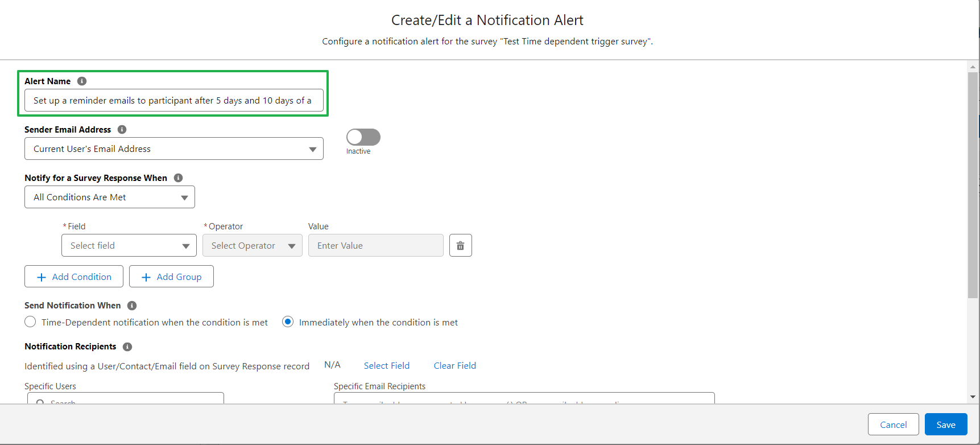Screen dimensions: 980x445
Task: Click the Select Field link under Notification Recipients
Action: click(x=386, y=365)
